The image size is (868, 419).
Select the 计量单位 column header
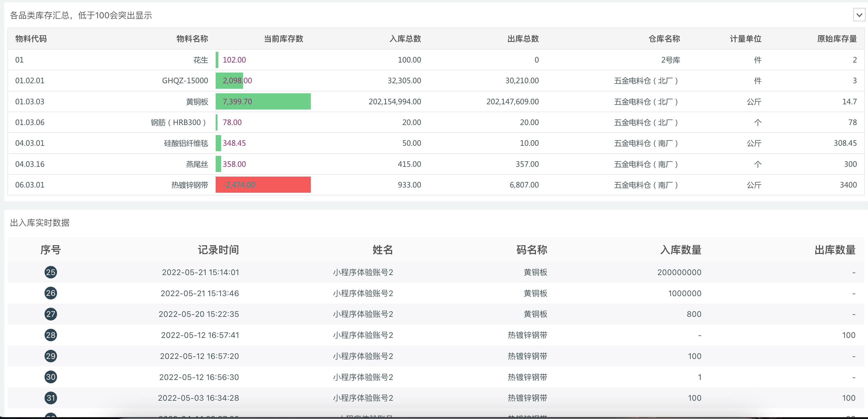[745, 39]
